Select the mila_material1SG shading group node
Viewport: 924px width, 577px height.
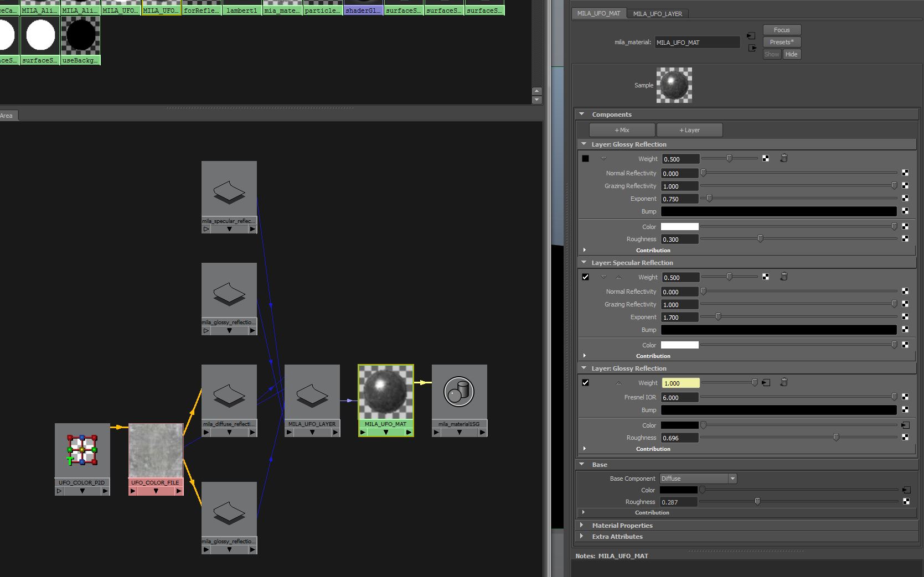459,400
